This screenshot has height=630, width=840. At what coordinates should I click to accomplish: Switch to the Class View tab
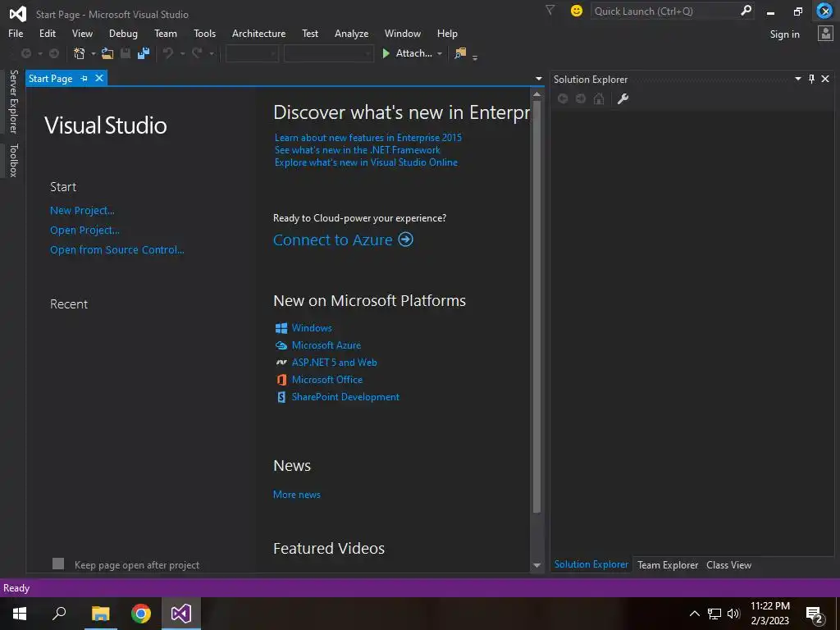pos(728,564)
